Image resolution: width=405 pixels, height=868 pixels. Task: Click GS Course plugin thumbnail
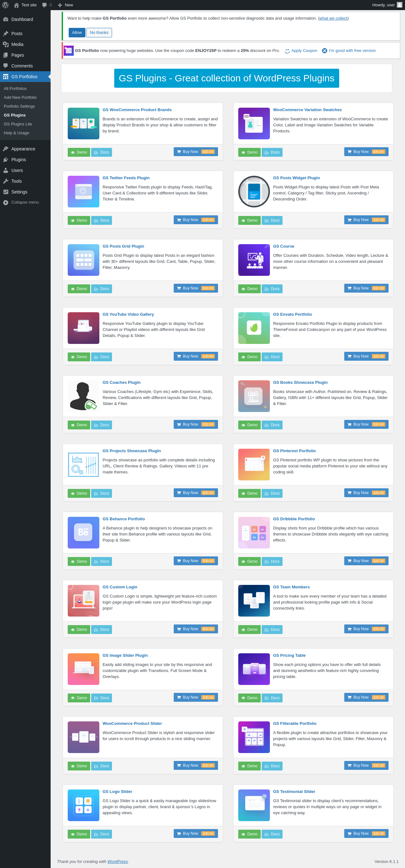coord(254,260)
